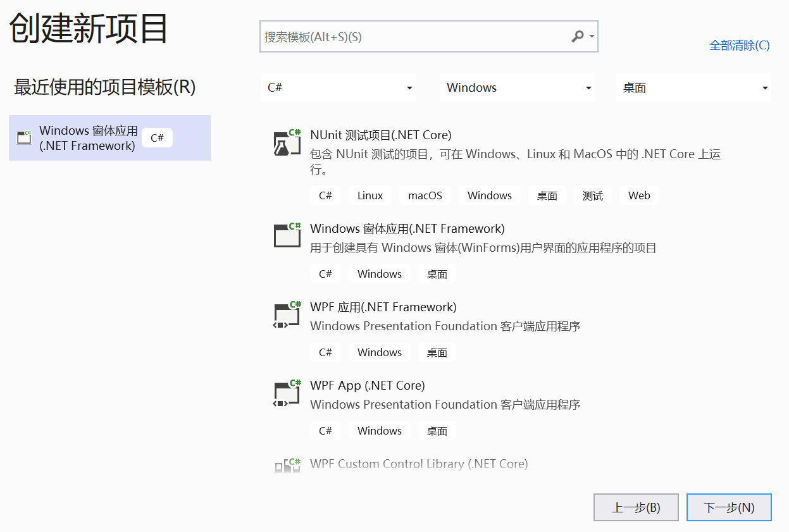The image size is (789, 532).
Task: Click the NUnit 测试项目 template icon
Action: [x=286, y=142]
